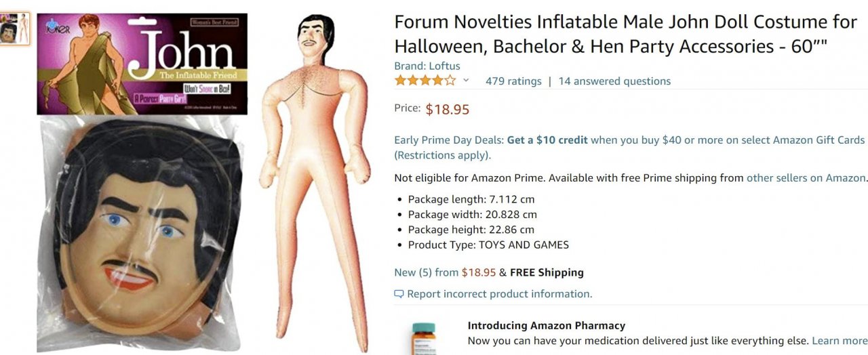Expand the ratings dropdown chevron

point(466,81)
